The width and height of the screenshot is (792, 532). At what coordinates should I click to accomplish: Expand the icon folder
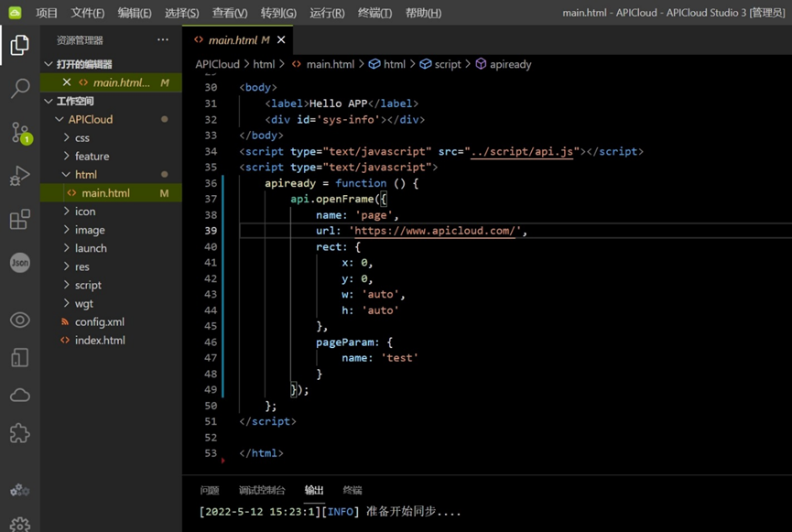tap(66, 212)
